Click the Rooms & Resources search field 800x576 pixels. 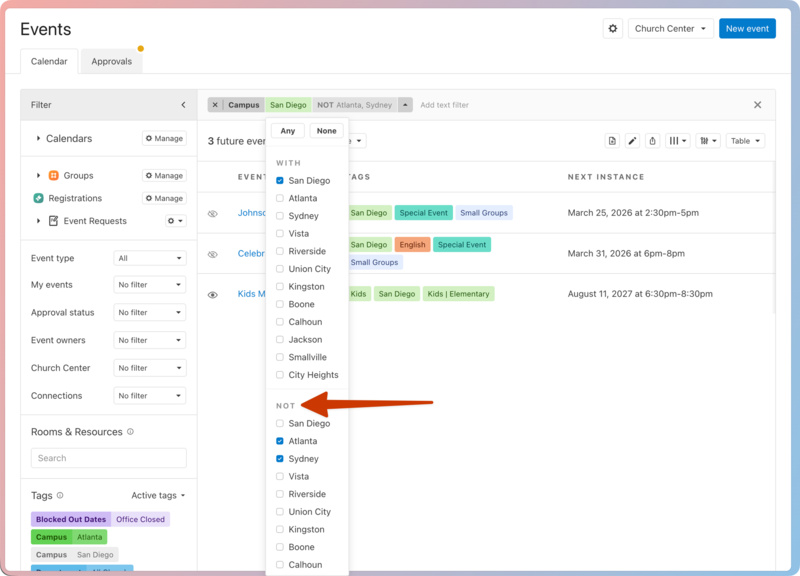109,458
